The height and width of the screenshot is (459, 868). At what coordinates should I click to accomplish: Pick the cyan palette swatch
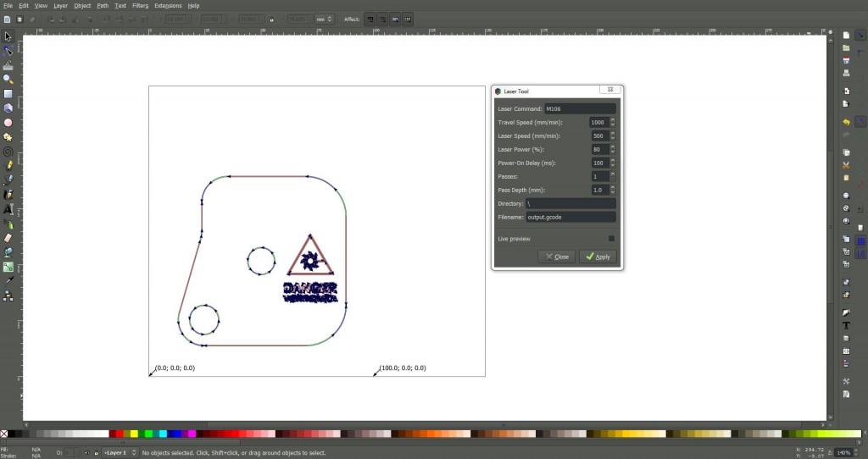point(163,434)
